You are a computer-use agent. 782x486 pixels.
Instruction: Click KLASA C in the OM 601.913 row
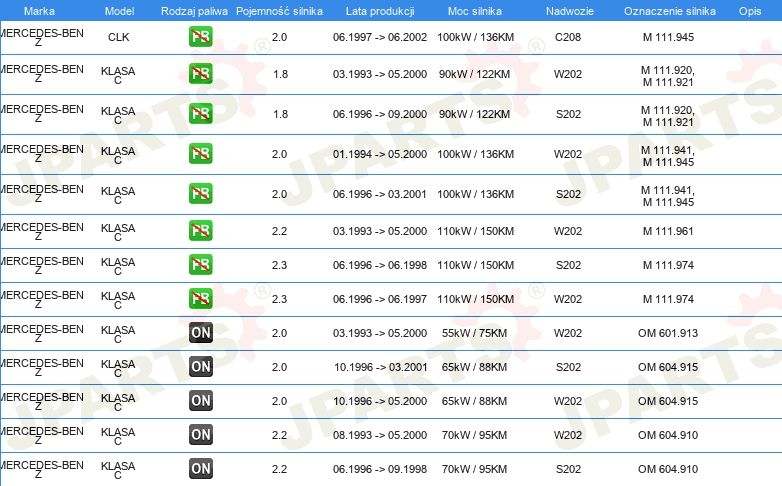pyautogui.click(x=118, y=334)
